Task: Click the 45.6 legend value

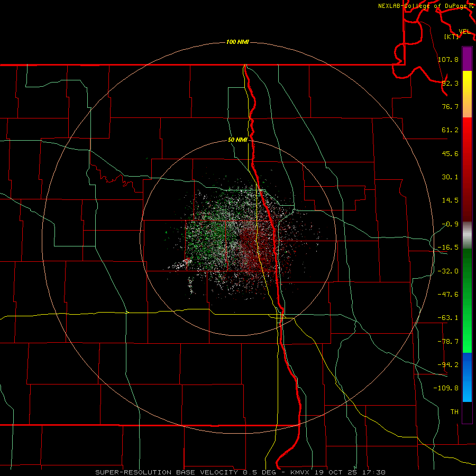Action: click(x=450, y=153)
